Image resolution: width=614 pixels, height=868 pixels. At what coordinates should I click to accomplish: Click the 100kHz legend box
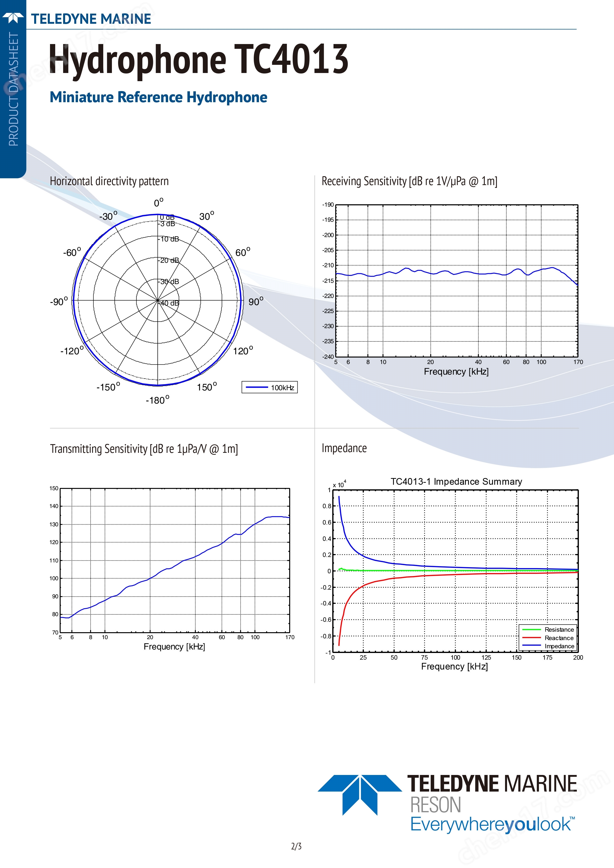[x=269, y=387]
